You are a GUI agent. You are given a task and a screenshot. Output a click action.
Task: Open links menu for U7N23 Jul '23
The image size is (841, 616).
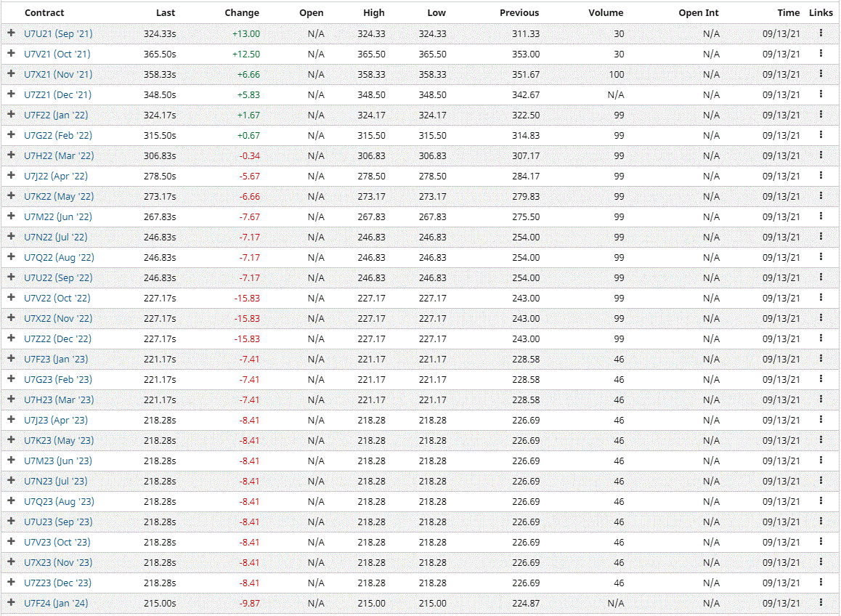[821, 480]
